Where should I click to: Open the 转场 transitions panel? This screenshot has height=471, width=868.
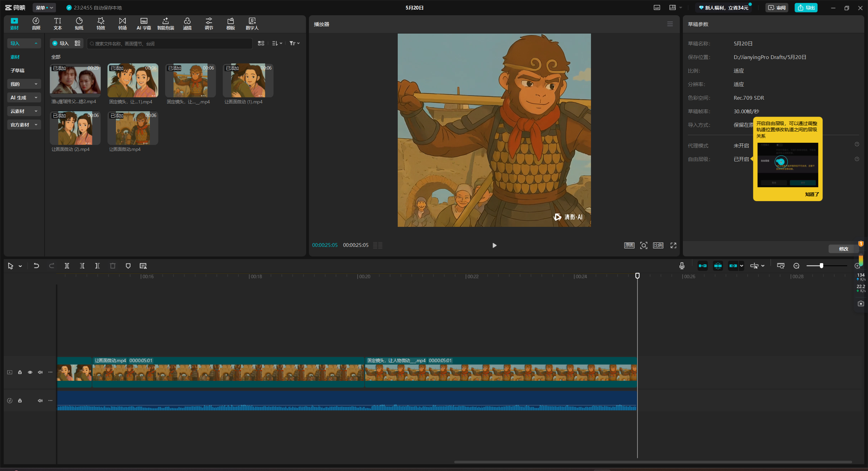tap(122, 23)
